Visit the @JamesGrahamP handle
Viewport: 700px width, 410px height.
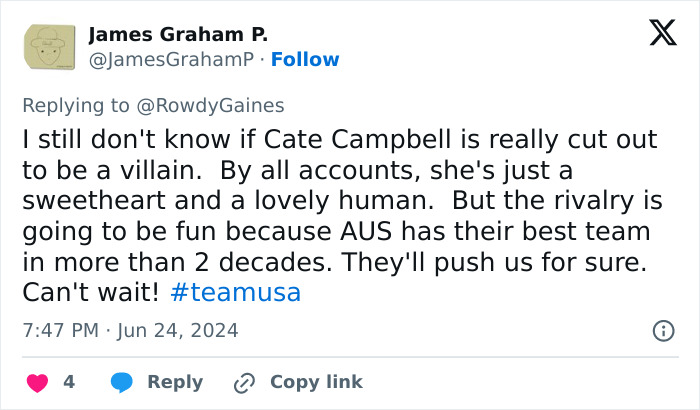click(x=171, y=60)
